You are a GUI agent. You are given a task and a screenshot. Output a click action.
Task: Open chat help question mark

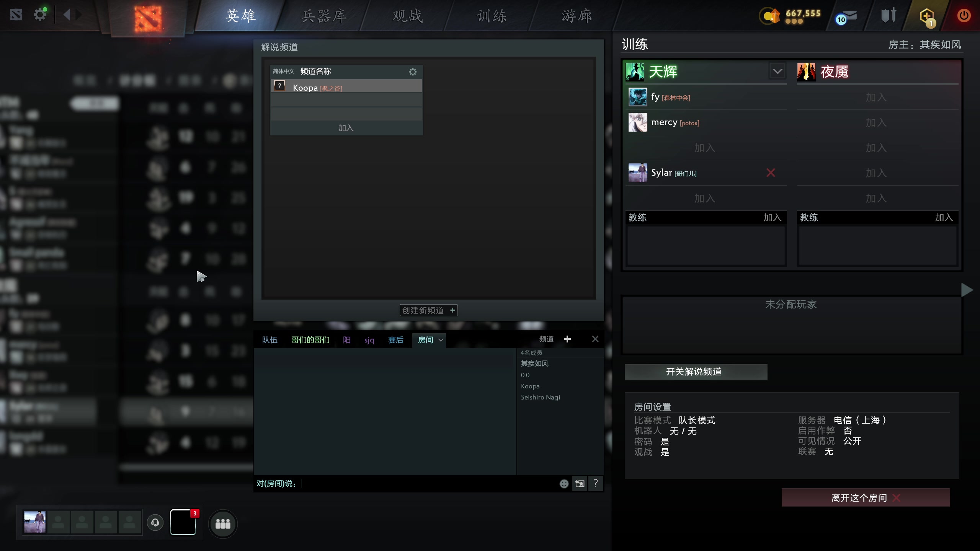[596, 484]
